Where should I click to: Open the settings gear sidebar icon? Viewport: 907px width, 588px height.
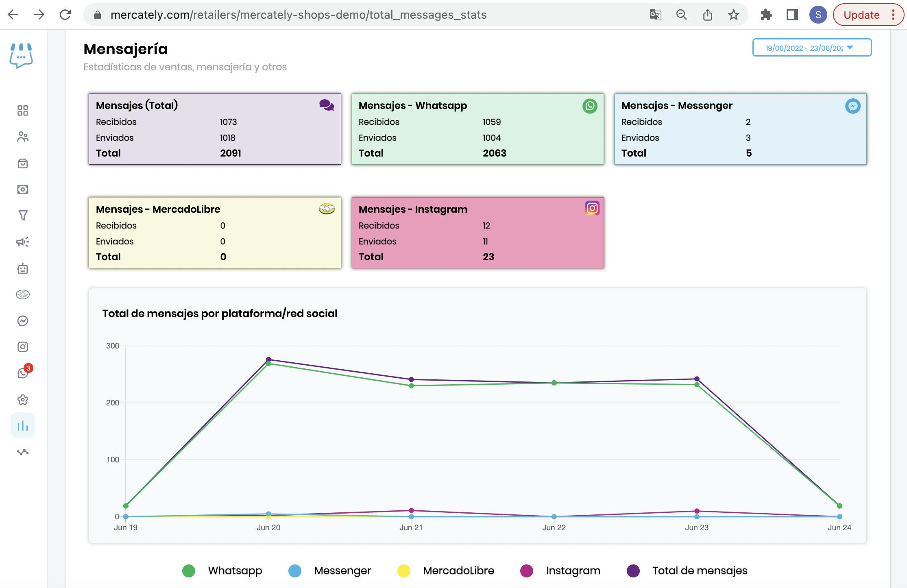click(x=23, y=400)
